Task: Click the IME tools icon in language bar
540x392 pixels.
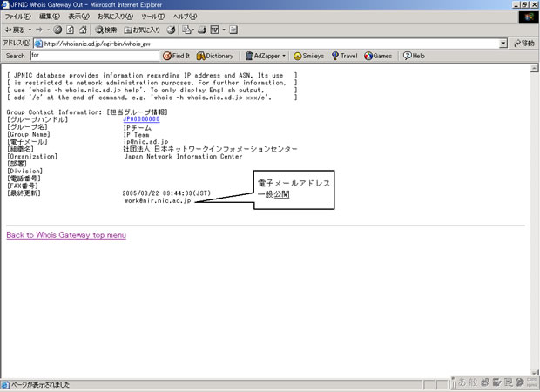Action: pos(497,382)
